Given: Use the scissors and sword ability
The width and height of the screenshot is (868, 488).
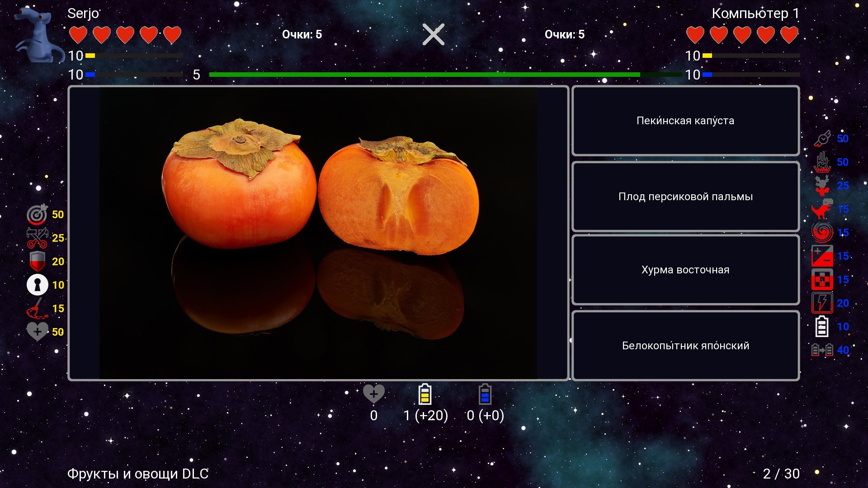Looking at the screenshot, I should (37, 238).
